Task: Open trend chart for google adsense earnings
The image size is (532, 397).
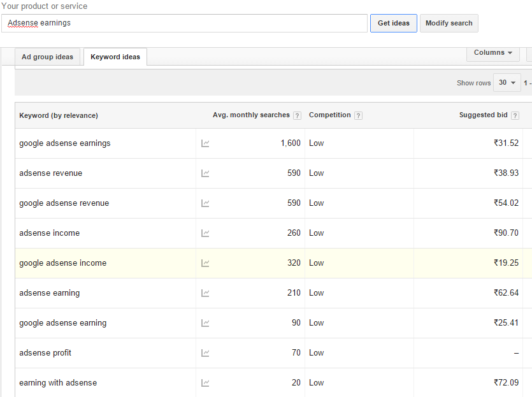Action: click(x=205, y=143)
